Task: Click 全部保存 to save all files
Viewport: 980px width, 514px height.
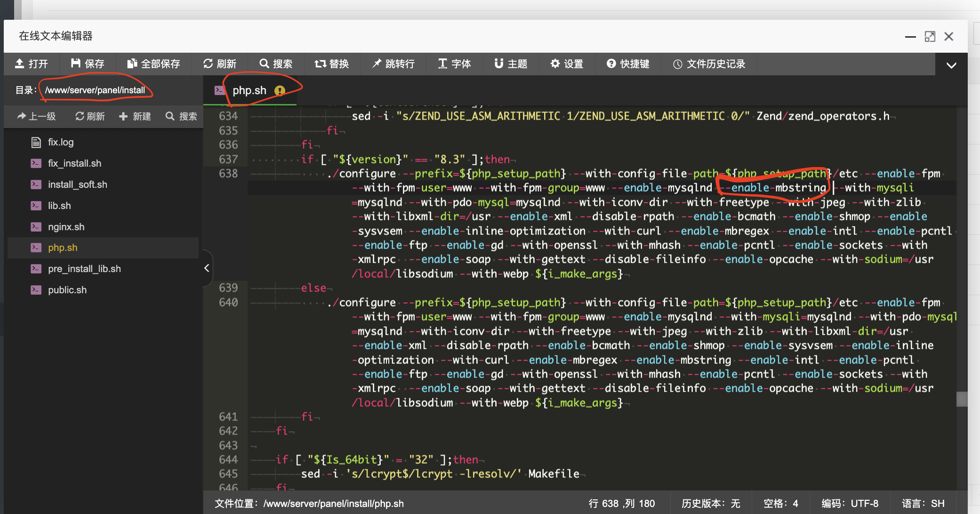Action: [x=154, y=64]
